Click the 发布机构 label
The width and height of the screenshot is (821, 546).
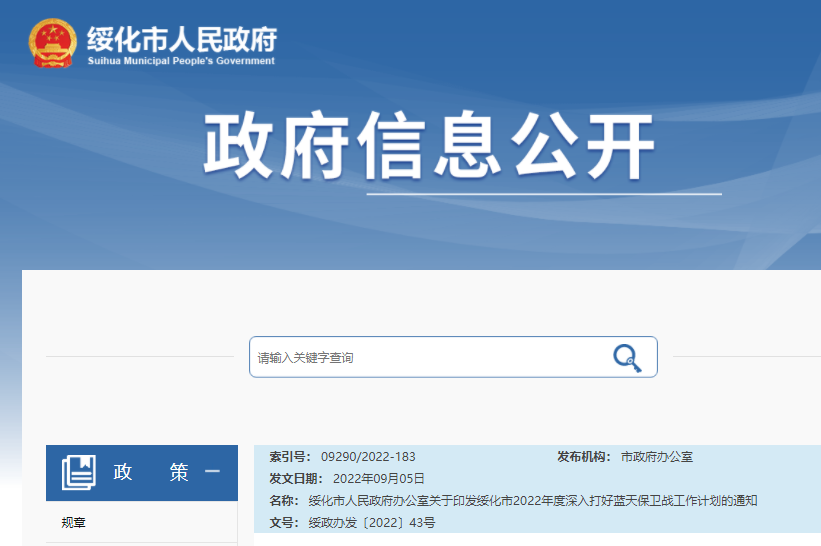click(x=584, y=457)
